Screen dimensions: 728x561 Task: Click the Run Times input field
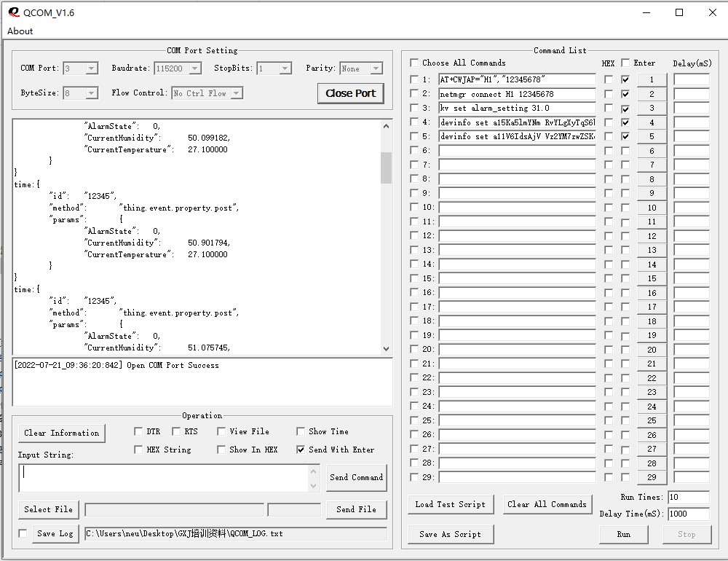click(687, 497)
